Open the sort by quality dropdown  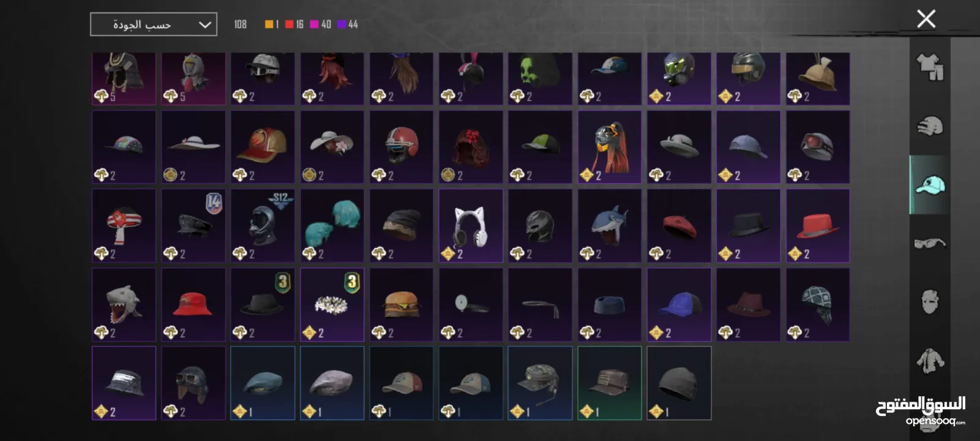pyautogui.click(x=154, y=24)
